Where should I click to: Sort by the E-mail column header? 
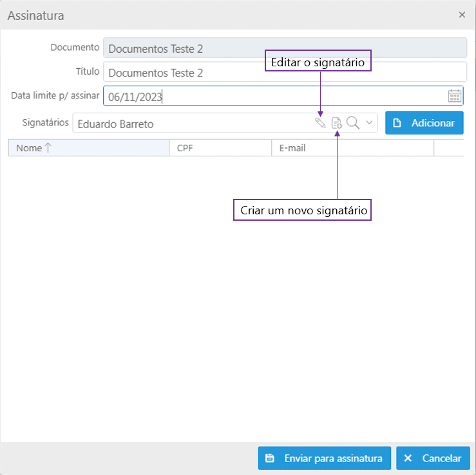pos(352,148)
